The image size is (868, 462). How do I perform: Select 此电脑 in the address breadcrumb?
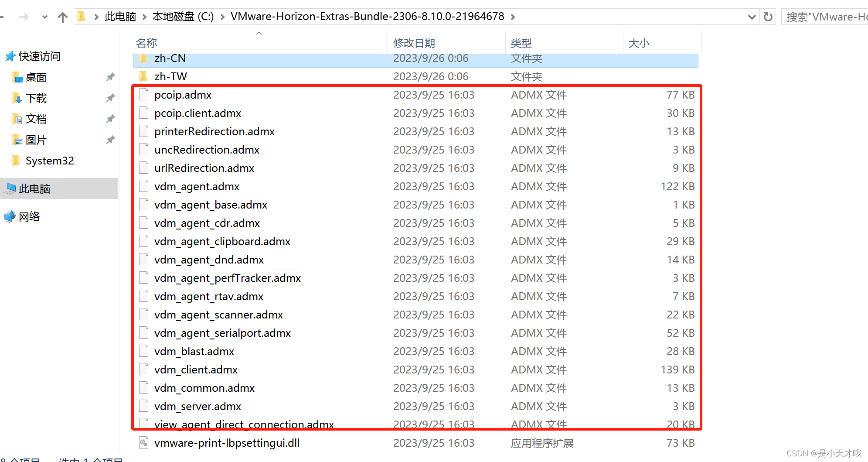[120, 17]
